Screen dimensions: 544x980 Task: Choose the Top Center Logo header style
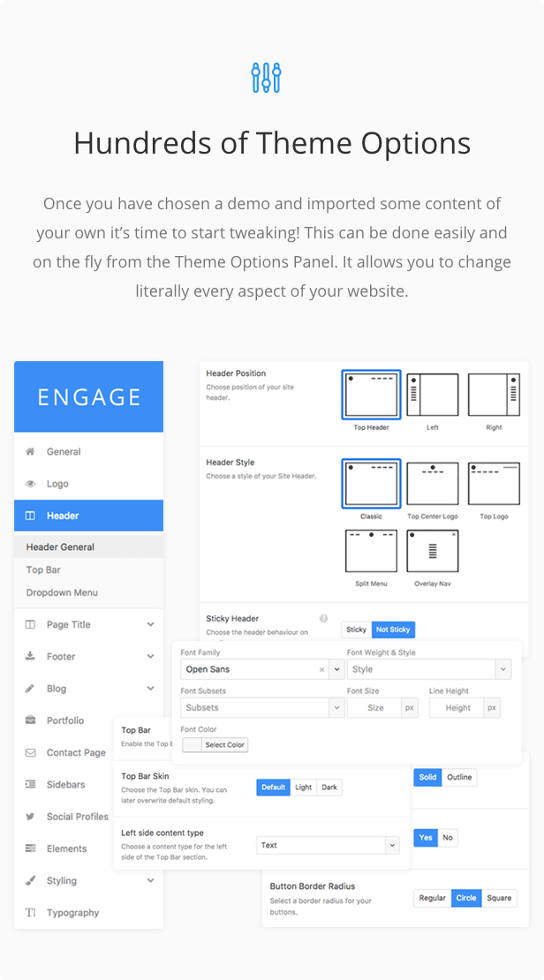coord(433,484)
